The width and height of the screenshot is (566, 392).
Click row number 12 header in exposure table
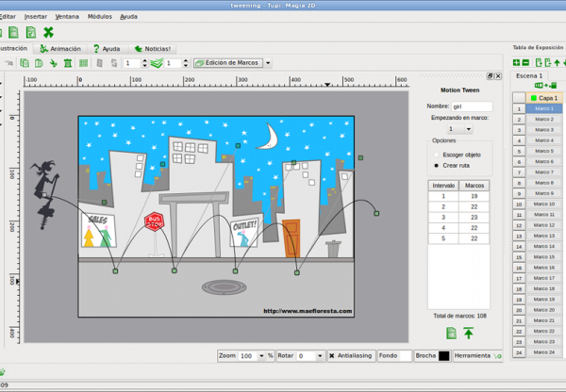pyautogui.click(x=519, y=225)
